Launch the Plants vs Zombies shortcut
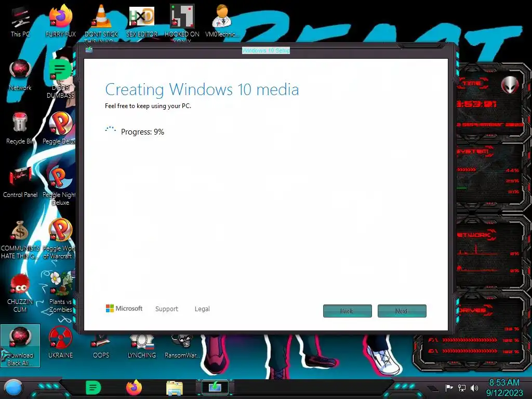The image size is (532, 399). 60,293
